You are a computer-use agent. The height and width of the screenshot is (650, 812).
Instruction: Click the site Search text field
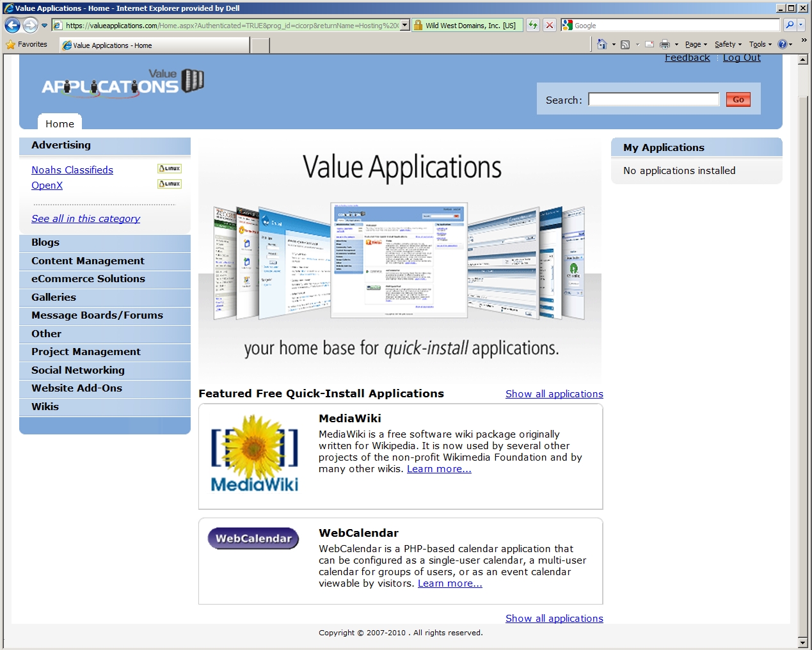(x=654, y=99)
